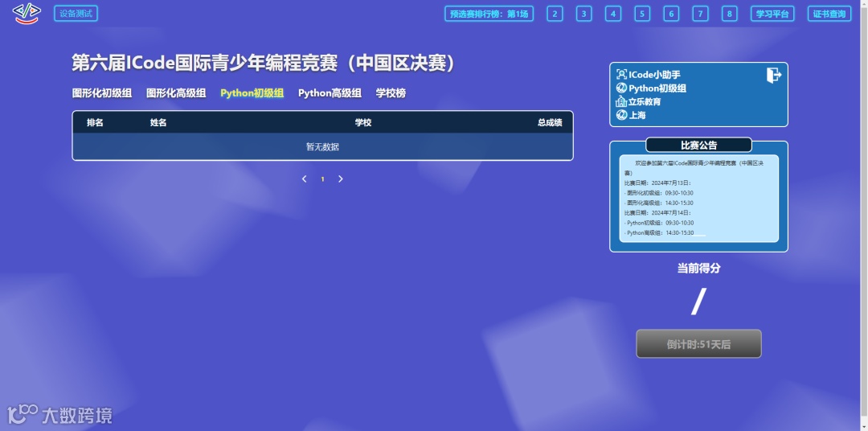The image size is (868, 431).
Task: Open preliminary ranking round 3
Action: click(584, 14)
